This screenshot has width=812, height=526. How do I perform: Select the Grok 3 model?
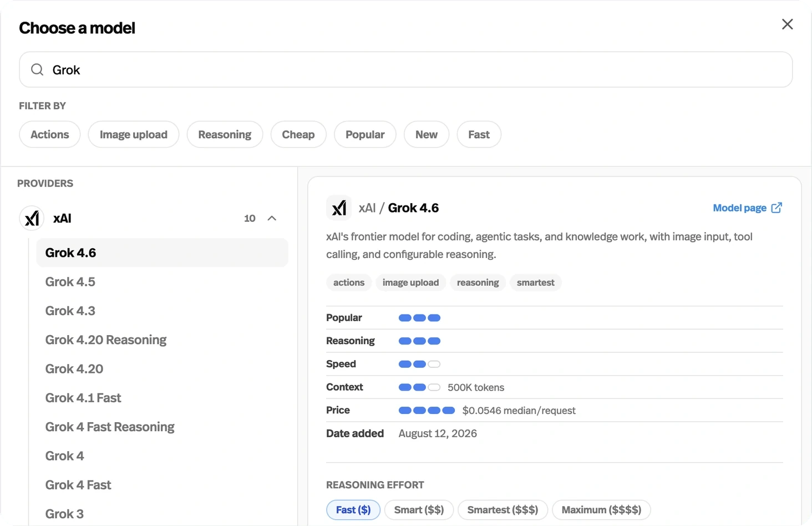pos(163,514)
